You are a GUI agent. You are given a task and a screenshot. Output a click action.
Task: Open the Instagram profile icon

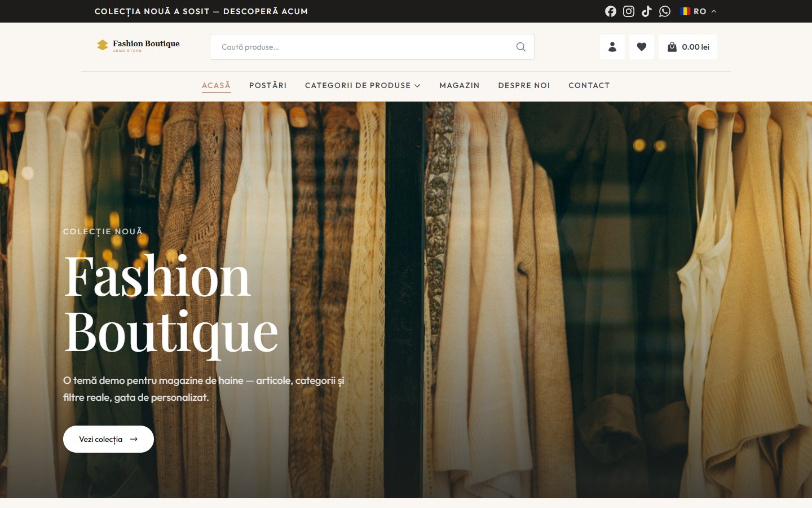tap(629, 11)
